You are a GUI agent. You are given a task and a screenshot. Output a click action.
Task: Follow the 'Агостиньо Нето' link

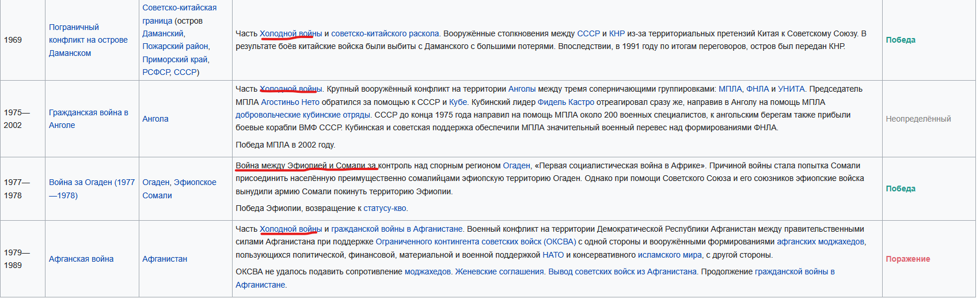point(290,102)
